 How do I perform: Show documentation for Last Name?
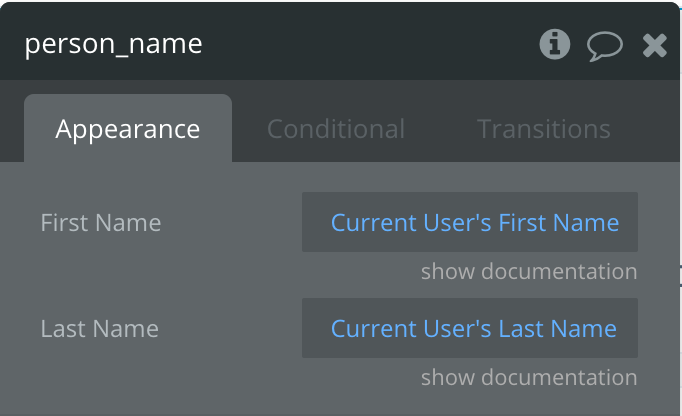[x=529, y=377]
